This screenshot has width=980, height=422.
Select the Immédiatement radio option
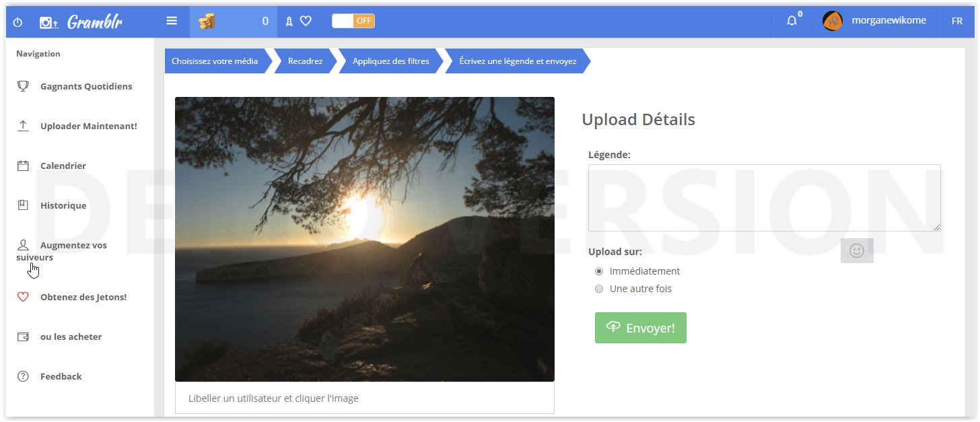tap(599, 271)
